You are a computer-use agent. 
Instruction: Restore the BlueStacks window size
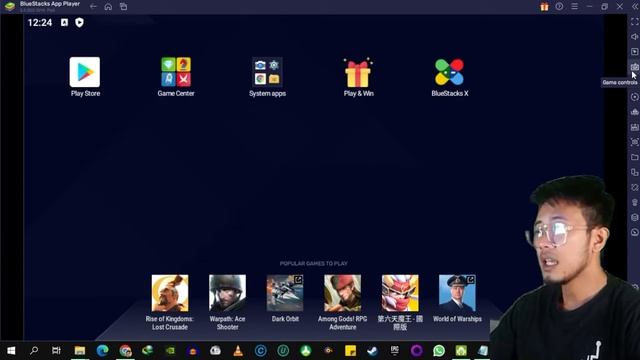tap(604, 7)
